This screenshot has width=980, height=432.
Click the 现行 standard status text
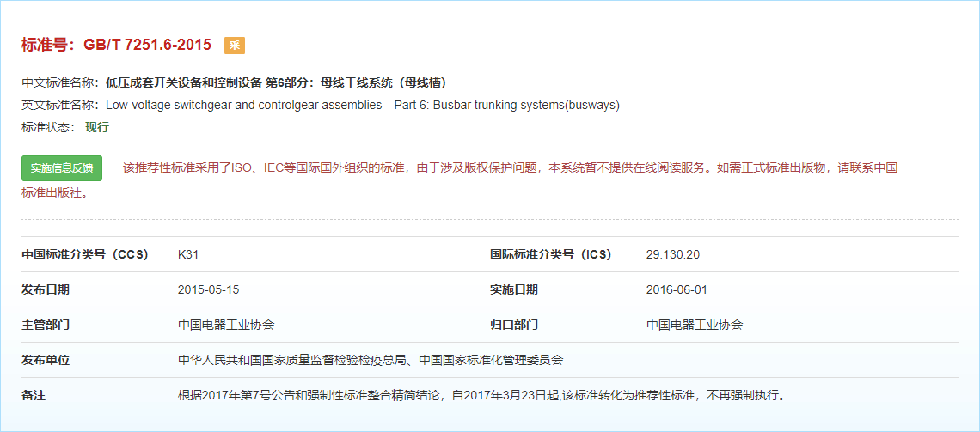pyautogui.click(x=97, y=127)
